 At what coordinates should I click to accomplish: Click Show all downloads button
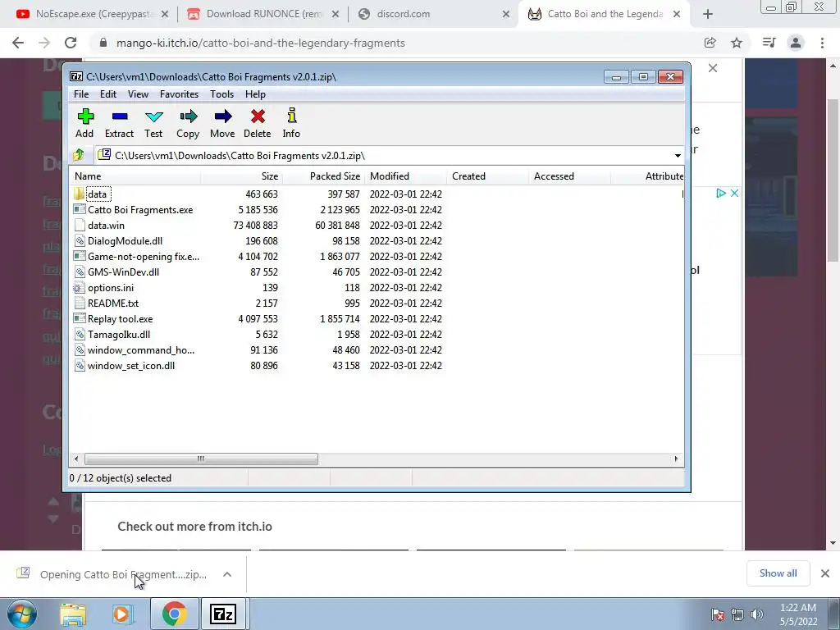778,573
